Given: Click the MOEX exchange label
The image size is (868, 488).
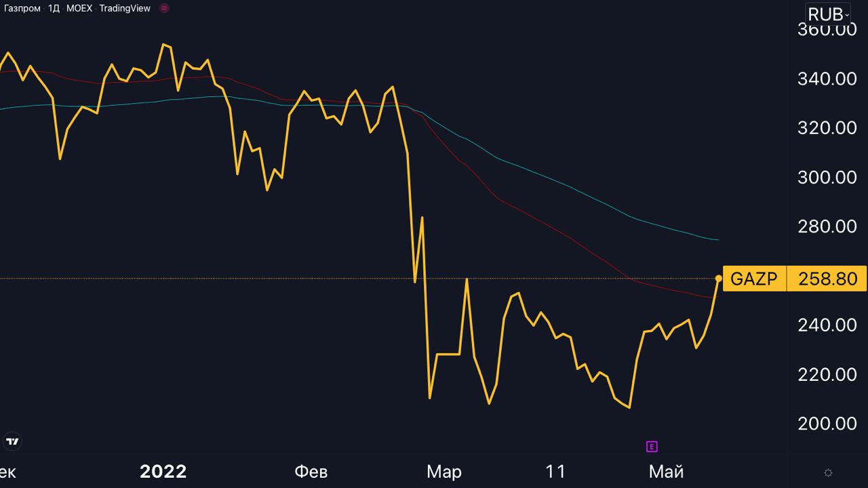Looking at the screenshot, I should (79, 8).
